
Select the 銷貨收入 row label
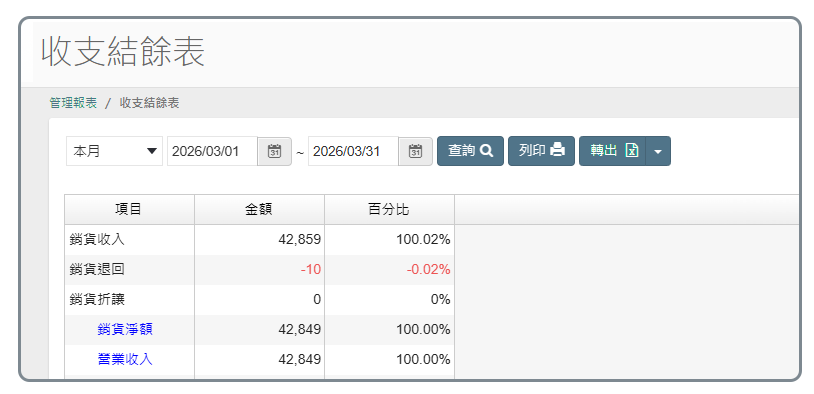97,239
